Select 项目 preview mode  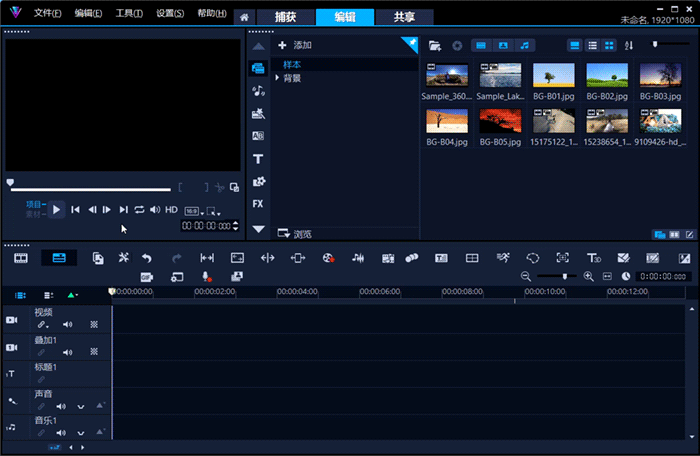click(x=35, y=204)
